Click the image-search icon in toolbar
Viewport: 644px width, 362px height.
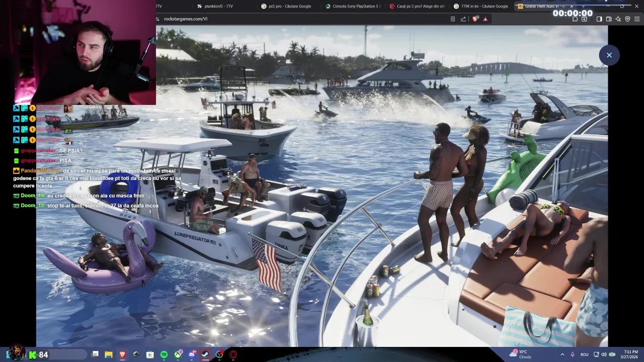(584, 19)
